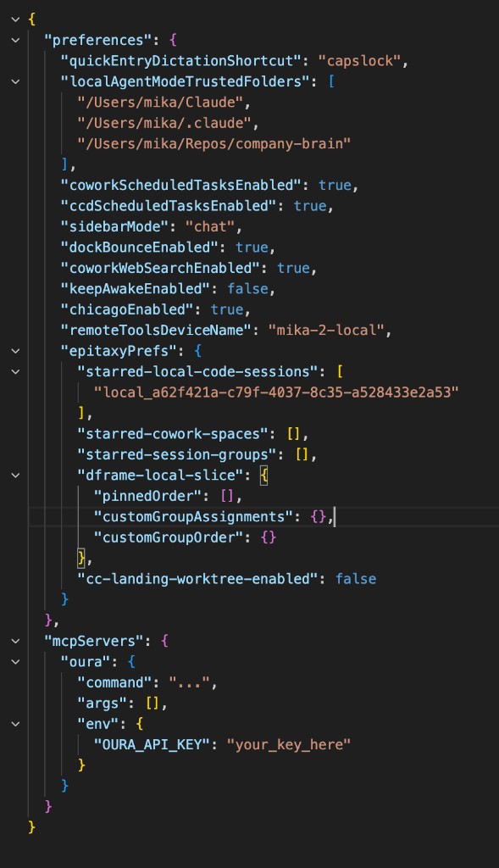Click the "customGroupOrder" key
Viewport: 499px width, 868px height.
coord(173,537)
